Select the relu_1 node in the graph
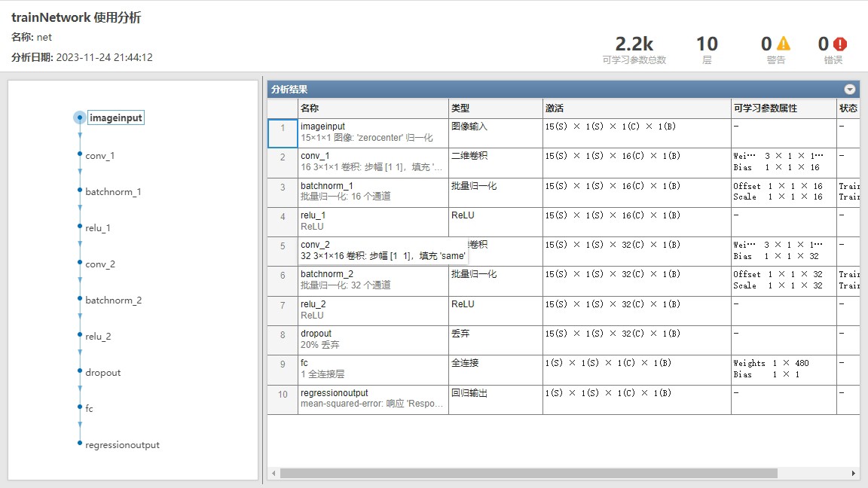This screenshot has width=868, height=488. coord(98,227)
